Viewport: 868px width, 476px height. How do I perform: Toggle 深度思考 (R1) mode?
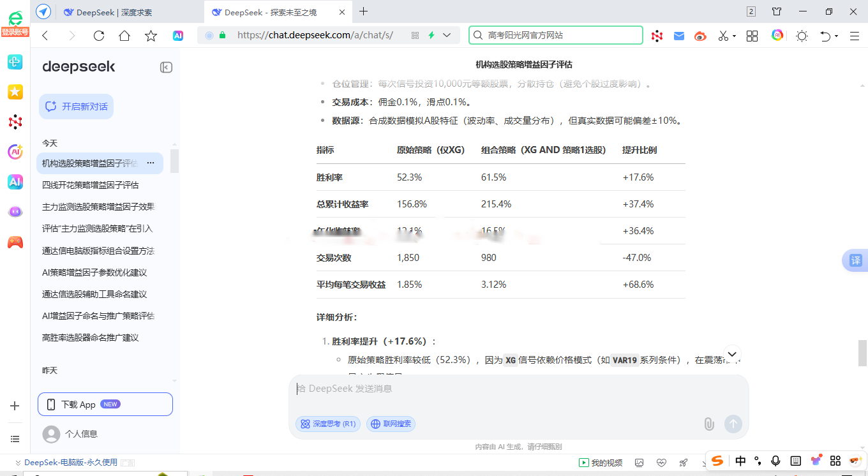click(328, 424)
